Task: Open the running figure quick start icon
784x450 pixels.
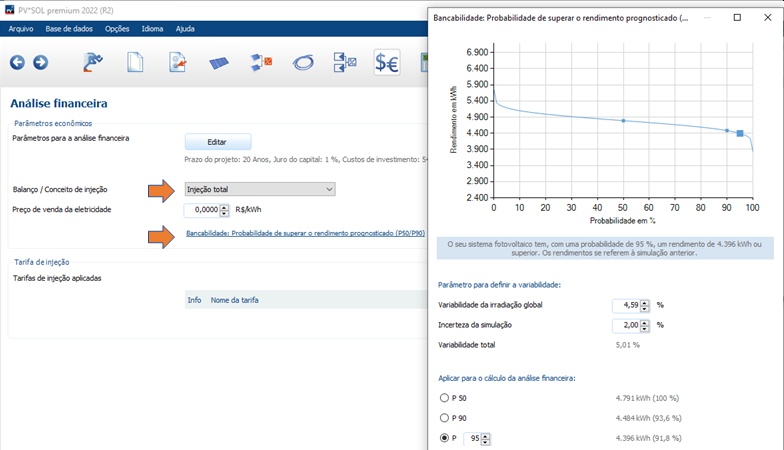Action: click(92, 63)
